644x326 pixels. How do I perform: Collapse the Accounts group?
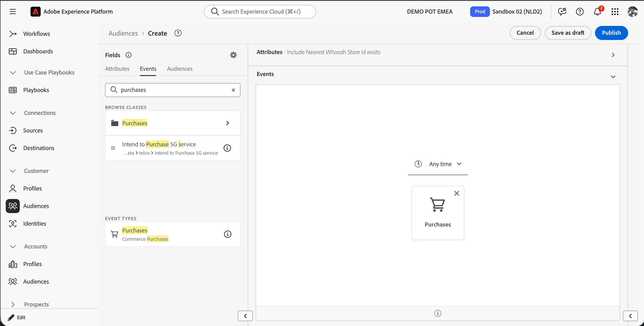point(13,246)
